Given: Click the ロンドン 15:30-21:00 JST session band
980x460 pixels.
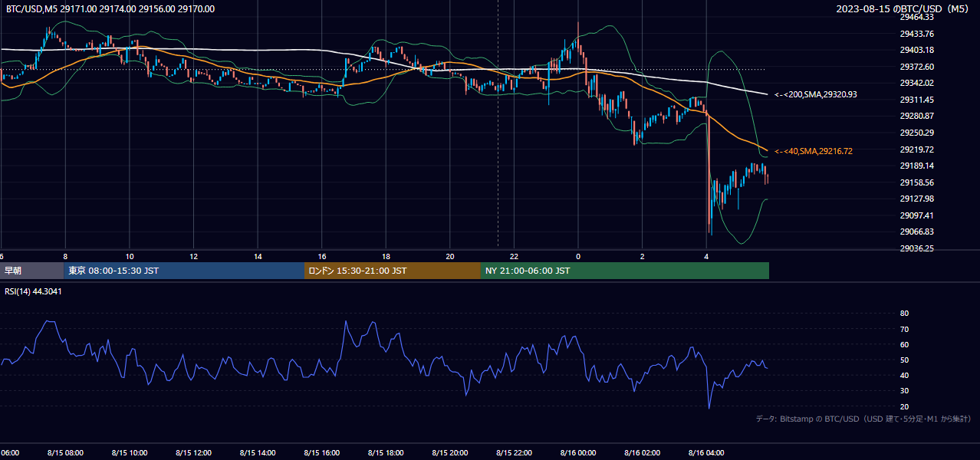Looking at the screenshot, I should tap(393, 271).
